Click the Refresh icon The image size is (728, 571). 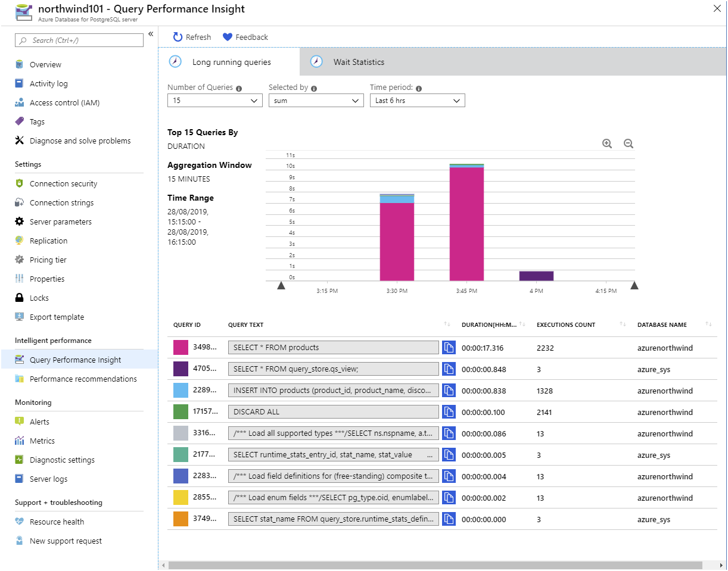[178, 37]
